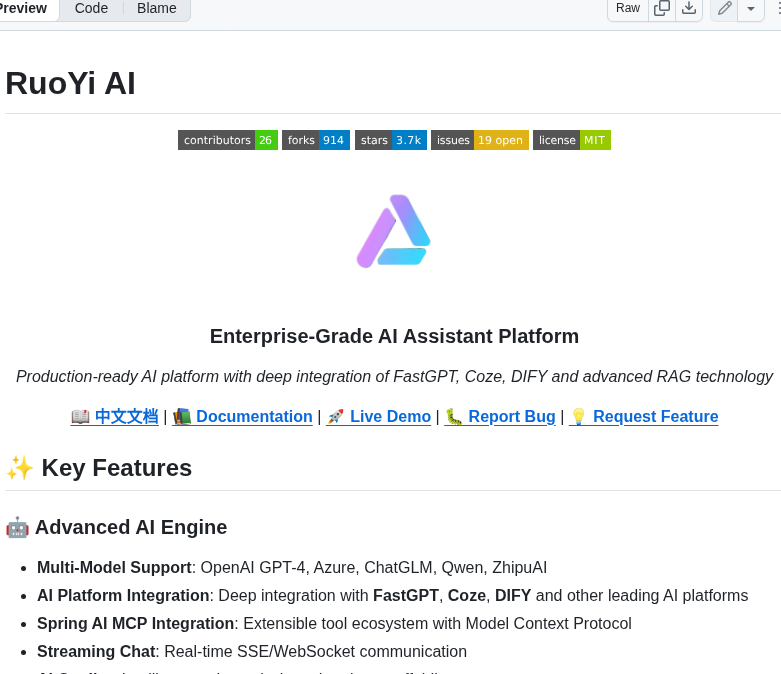Click Enterprise-Grade AI Assistant Platform heading

(394, 336)
